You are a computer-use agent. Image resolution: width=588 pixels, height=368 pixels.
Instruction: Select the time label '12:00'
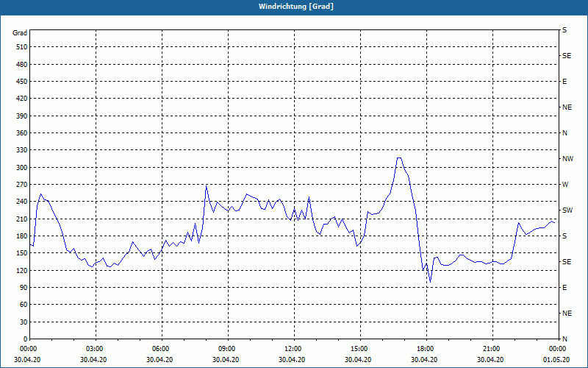coord(293,349)
